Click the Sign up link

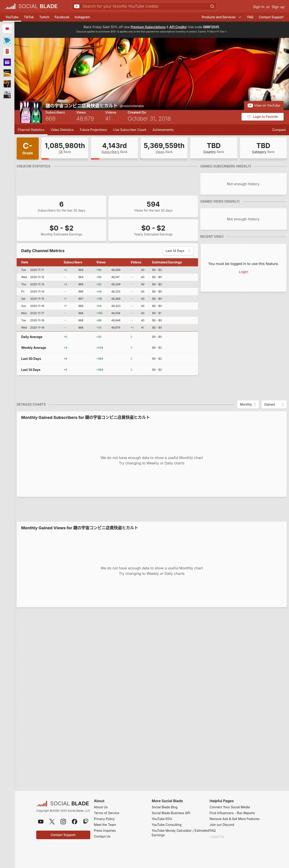[278, 7]
